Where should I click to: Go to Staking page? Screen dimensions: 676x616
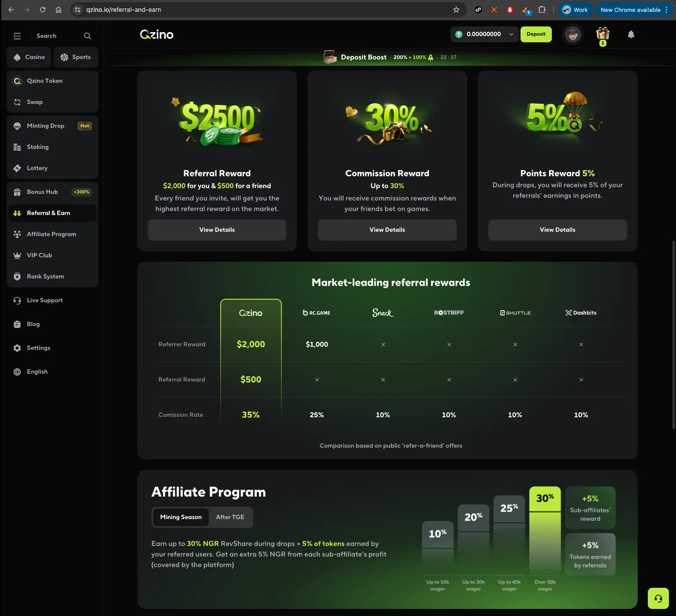[52, 147]
